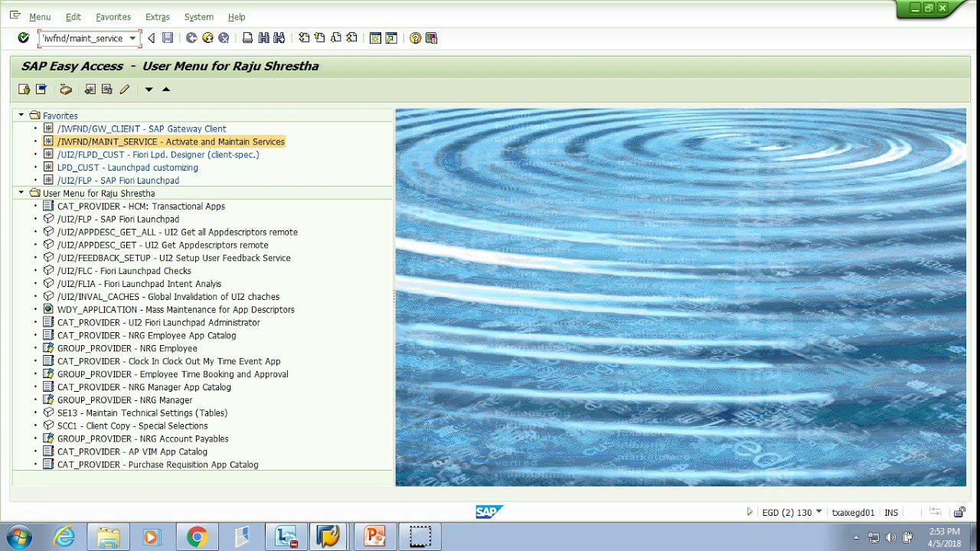Screen dimensions: 980x551
Task: Select LPD_CUST - Launchpad customizing favorite
Action: point(127,168)
